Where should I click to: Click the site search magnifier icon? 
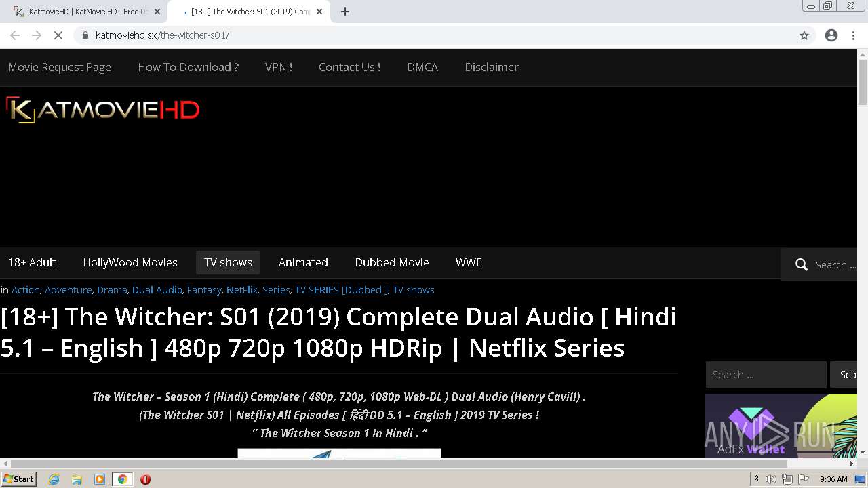(802, 264)
